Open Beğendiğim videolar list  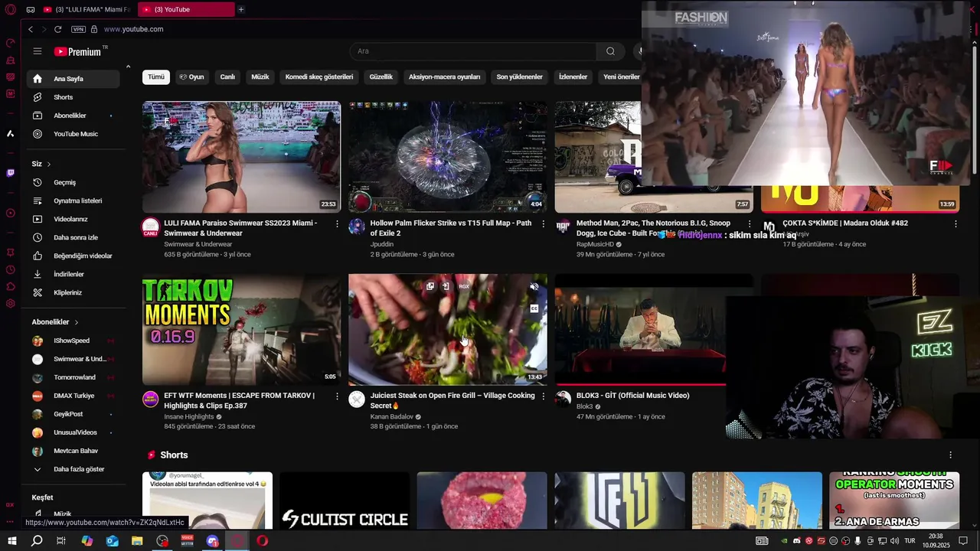tap(73, 256)
